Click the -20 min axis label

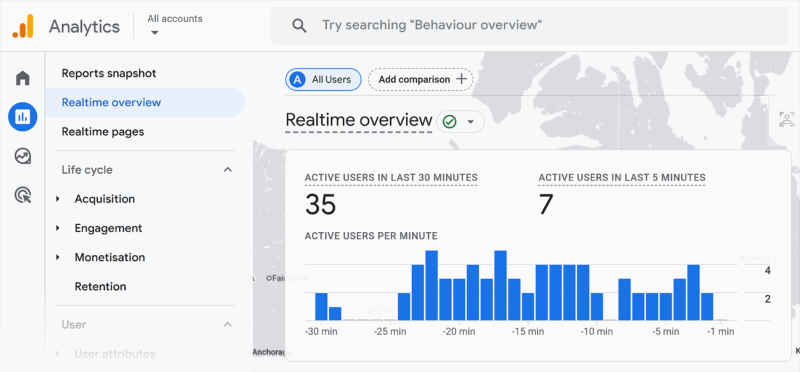(x=458, y=332)
